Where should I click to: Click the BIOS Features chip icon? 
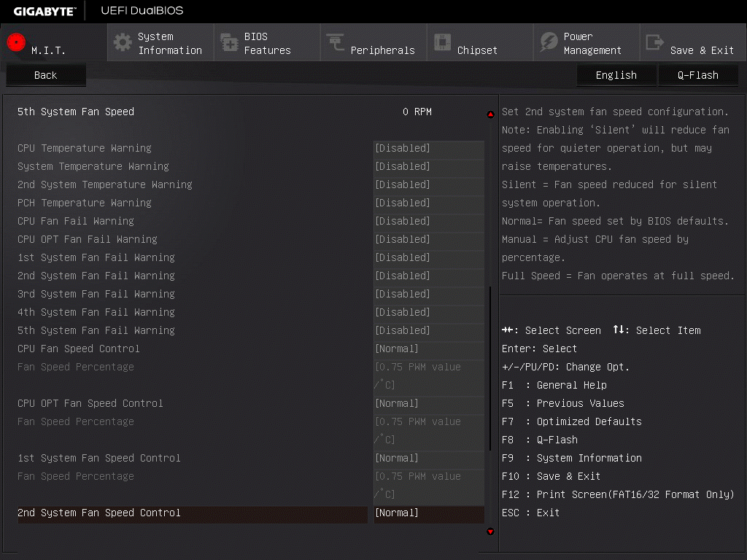[x=229, y=42]
